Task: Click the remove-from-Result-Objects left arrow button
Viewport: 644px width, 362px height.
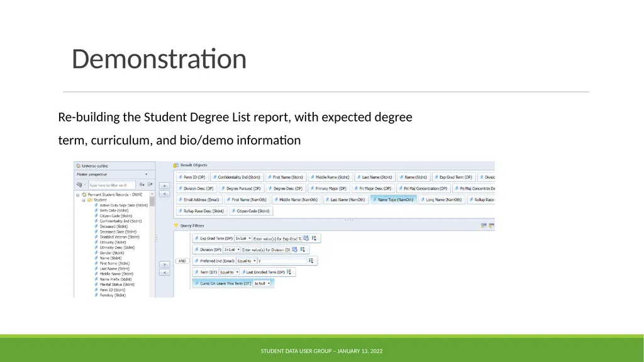Action: [164, 194]
